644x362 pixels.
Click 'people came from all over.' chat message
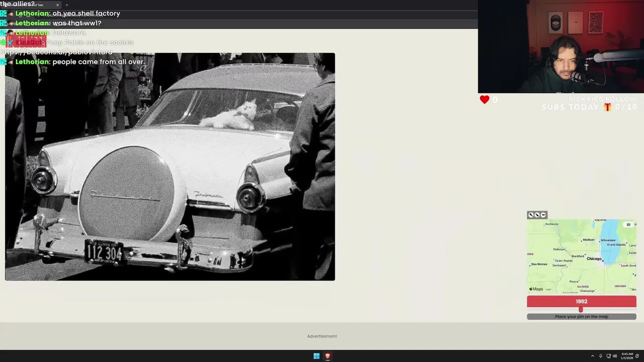[x=99, y=62]
